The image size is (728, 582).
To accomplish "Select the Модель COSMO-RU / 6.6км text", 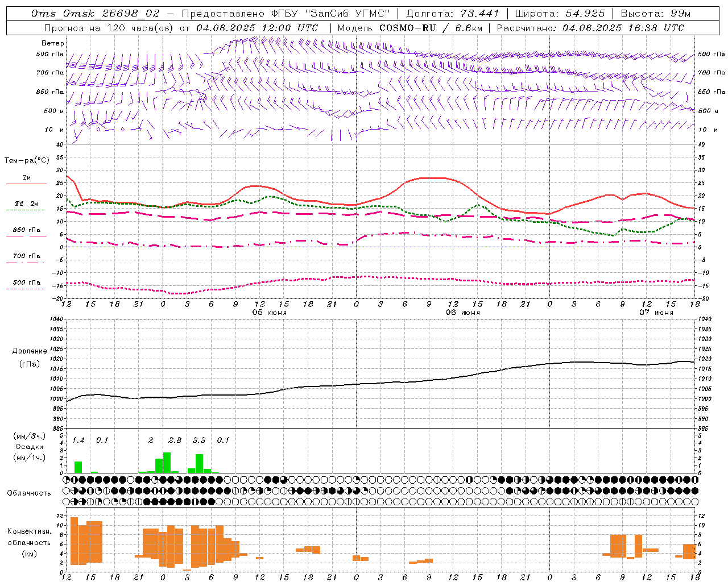I will pos(409,28).
